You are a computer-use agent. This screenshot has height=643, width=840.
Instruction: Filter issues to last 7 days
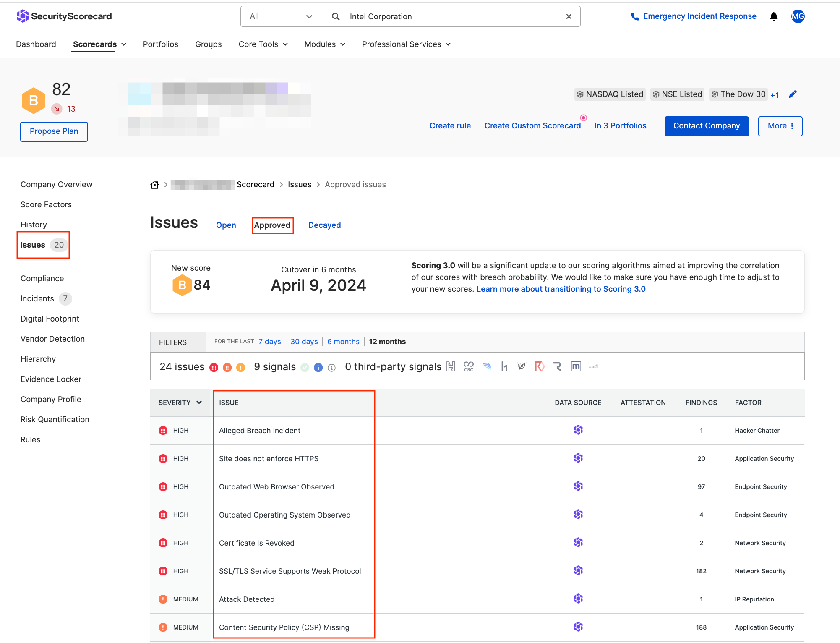pos(270,342)
